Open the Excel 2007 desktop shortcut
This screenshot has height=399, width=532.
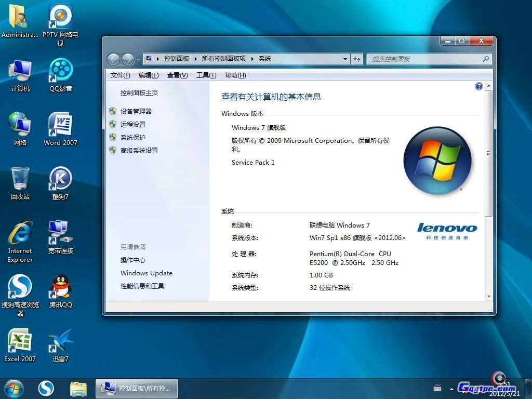[20, 341]
